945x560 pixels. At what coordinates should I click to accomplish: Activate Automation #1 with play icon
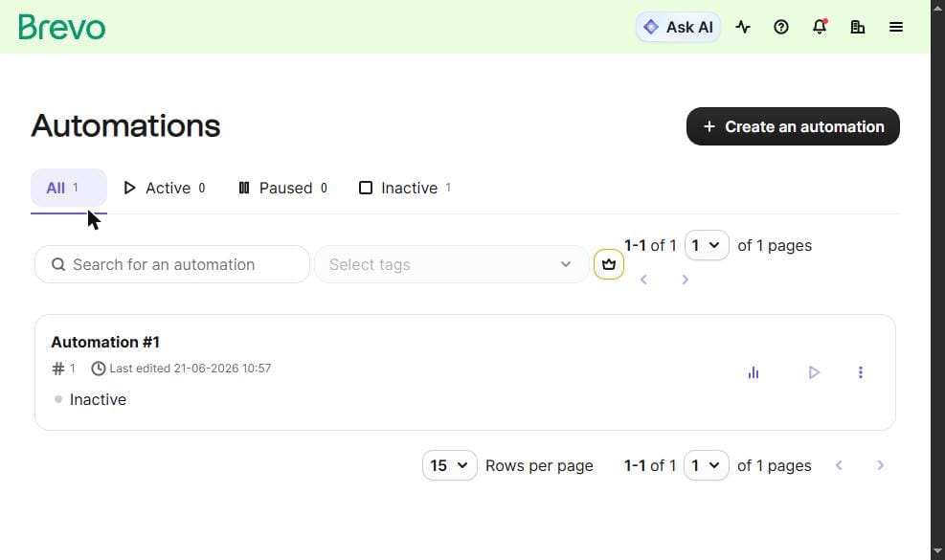(x=814, y=372)
